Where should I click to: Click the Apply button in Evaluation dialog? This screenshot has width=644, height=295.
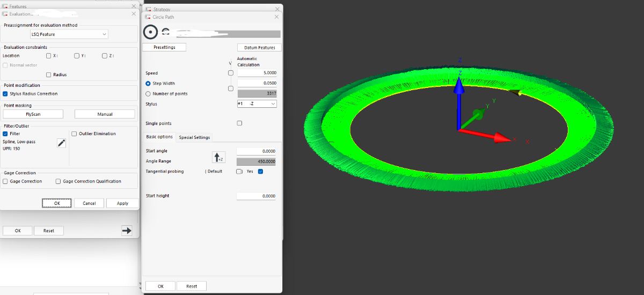click(122, 203)
